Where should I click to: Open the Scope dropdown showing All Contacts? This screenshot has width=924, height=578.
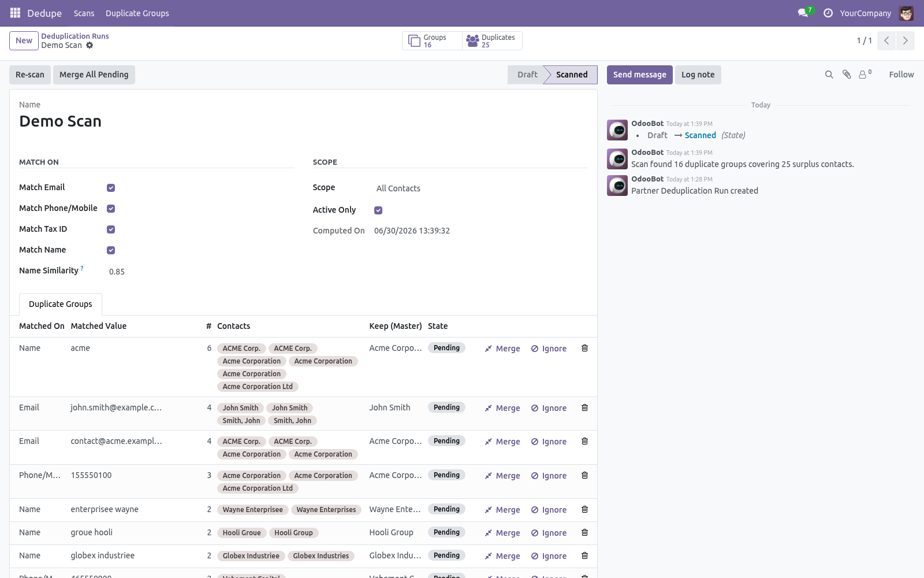pyautogui.click(x=481, y=188)
